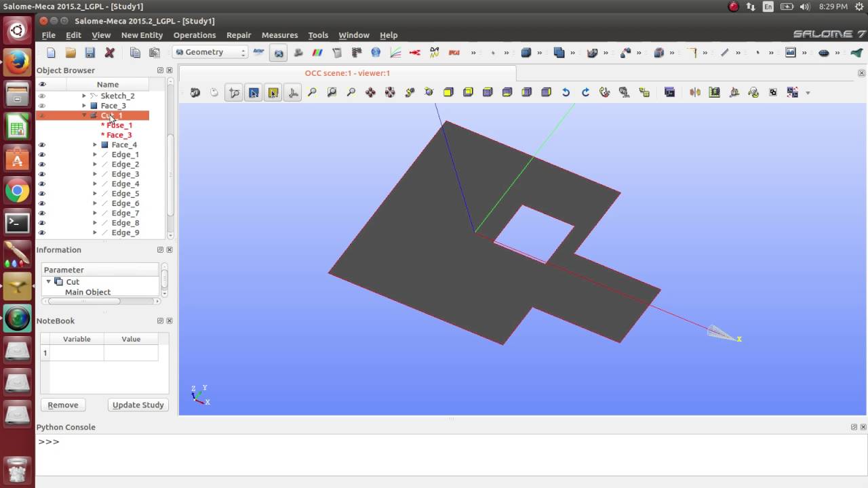Open the File menu
Image resolution: width=868 pixels, height=488 pixels.
pyautogui.click(x=49, y=35)
